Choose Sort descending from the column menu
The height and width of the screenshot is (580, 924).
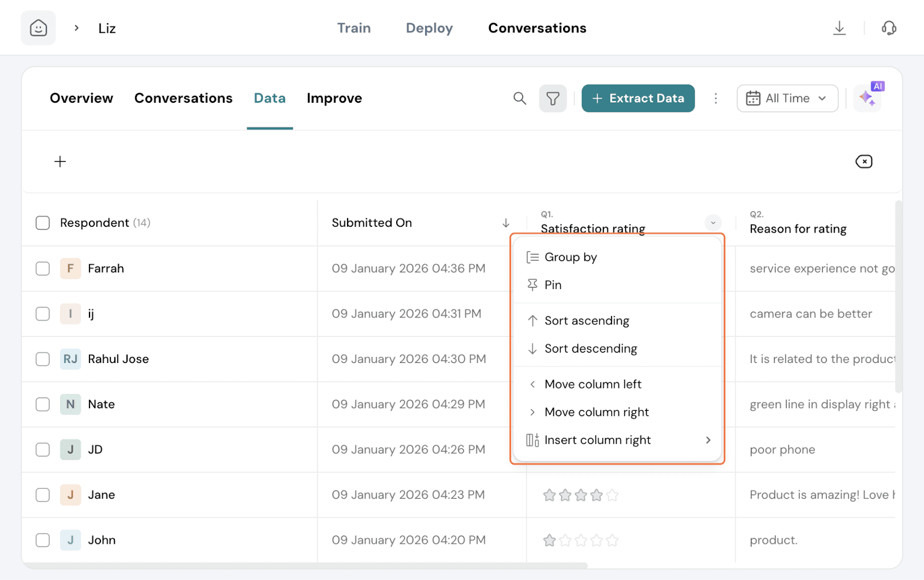590,349
